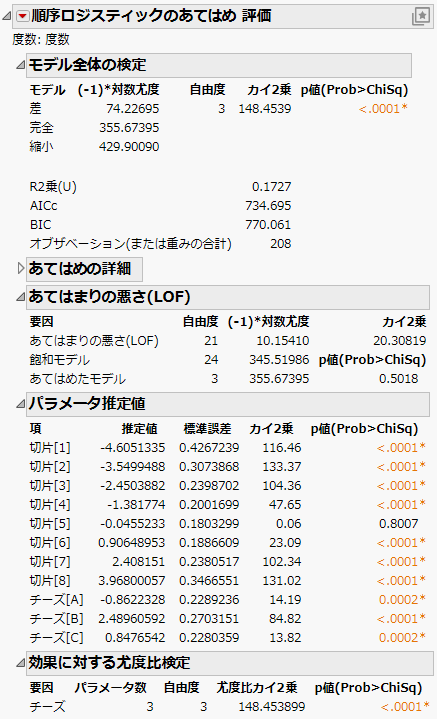The height and width of the screenshot is (719, 437).
Task: Collapse the 効果に対する尤度比検定 section
Action: 20,663
